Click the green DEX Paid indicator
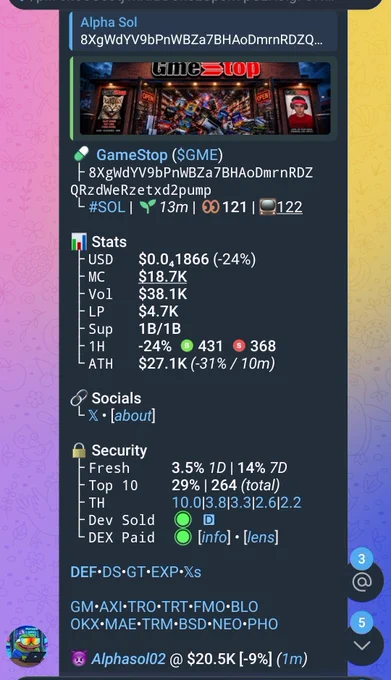Image resolution: width=391 pixels, height=680 pixels. 182,537
